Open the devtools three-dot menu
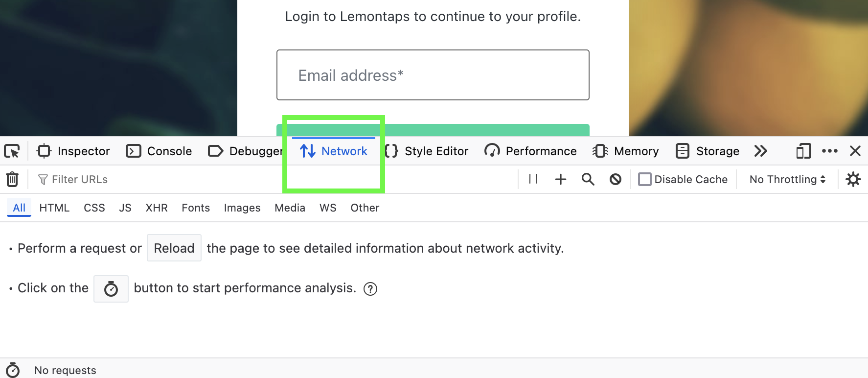This screenshot has height=378, width=868. pos(830,151)
